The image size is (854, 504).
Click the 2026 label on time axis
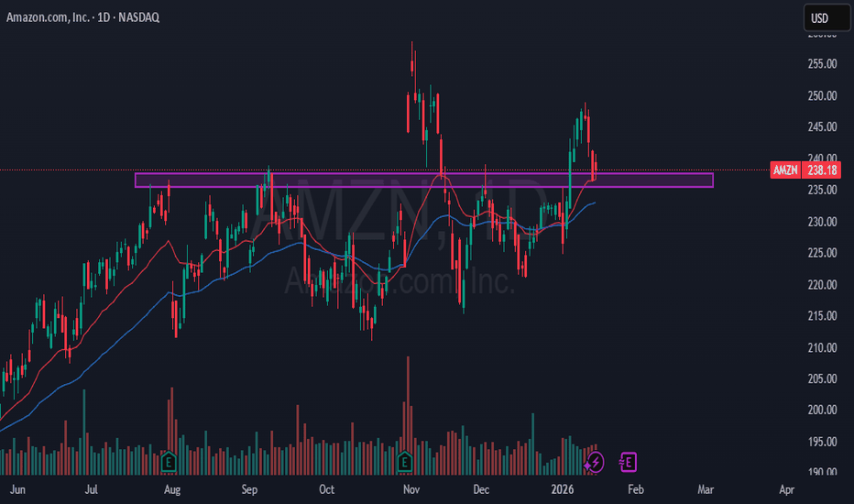click(x=564, y=489)
